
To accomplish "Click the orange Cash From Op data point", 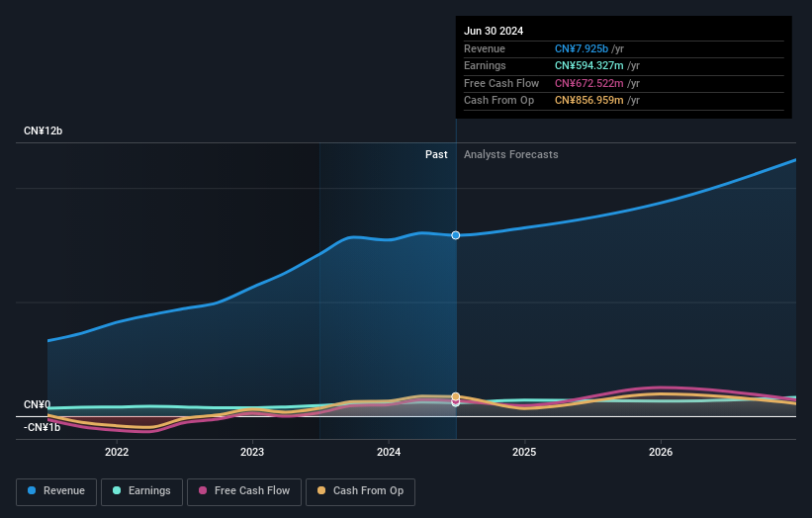I will (x=455, y=396).
